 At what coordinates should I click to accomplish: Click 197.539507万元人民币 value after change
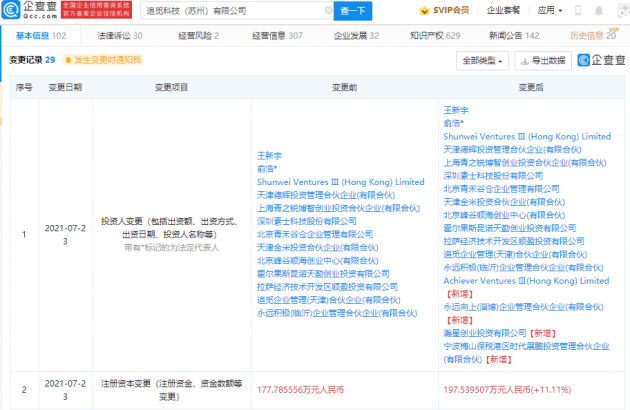[507, 390]
